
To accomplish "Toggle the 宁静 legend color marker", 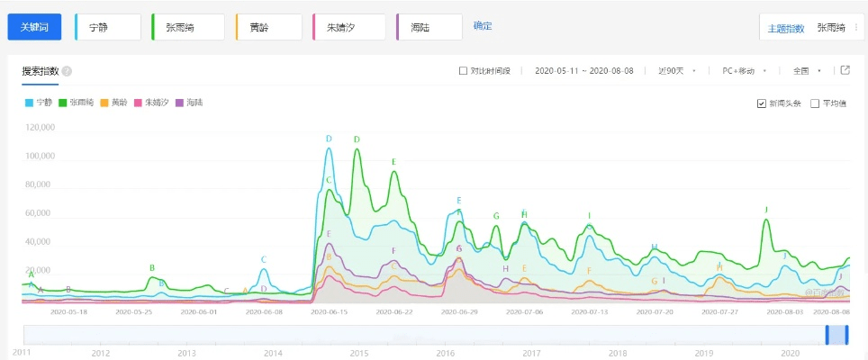I will point(29,103).
